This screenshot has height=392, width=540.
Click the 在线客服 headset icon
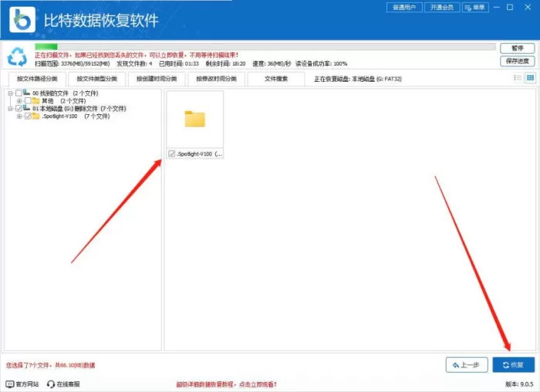pyautogui.click(x=51, y=384)
